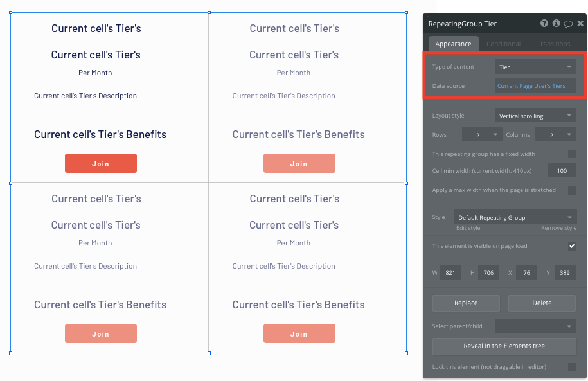
Task: Open the Transitions tab
Action: (554, 44)
